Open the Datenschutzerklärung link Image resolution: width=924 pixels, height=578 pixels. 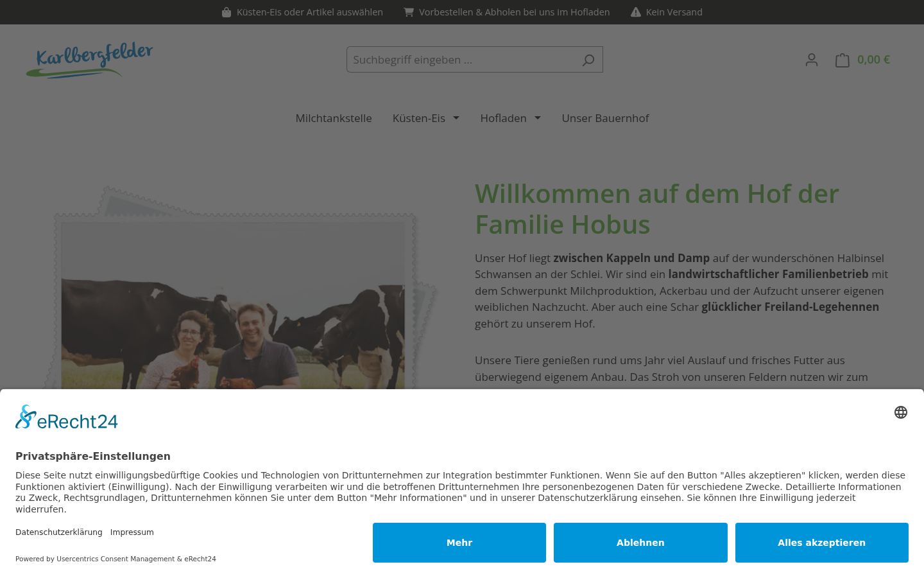59,532
